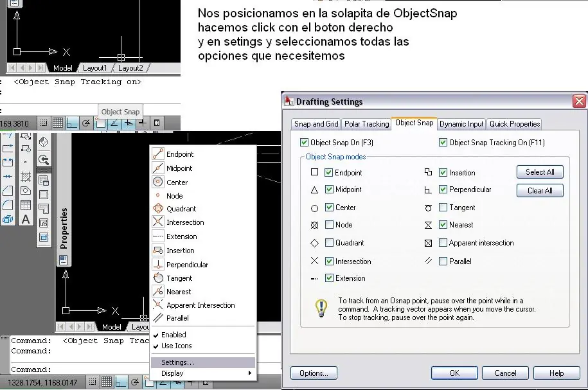The height and width of the screenshot is (390, 588).
Task: Switch to Polar Tracking tab
Action: [366, 124]
